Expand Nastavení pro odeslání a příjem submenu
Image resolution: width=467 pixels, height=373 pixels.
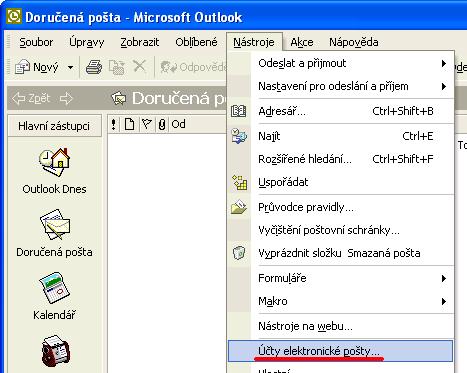(341, 87)
